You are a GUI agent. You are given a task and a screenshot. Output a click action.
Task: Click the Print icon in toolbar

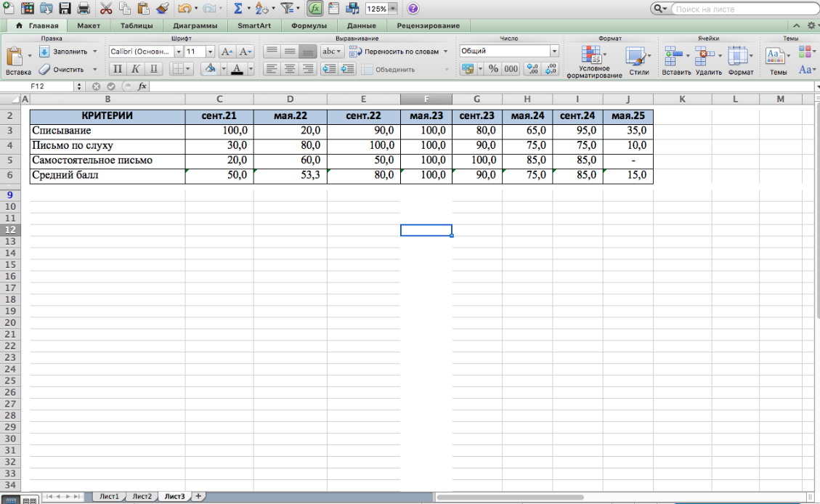(x=84, y=9)
